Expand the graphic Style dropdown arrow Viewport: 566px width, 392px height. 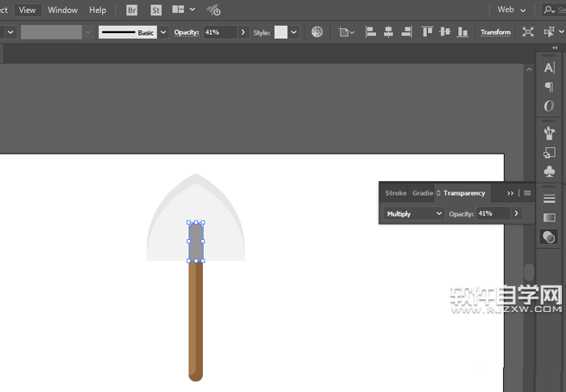click(x=294, y=32)
